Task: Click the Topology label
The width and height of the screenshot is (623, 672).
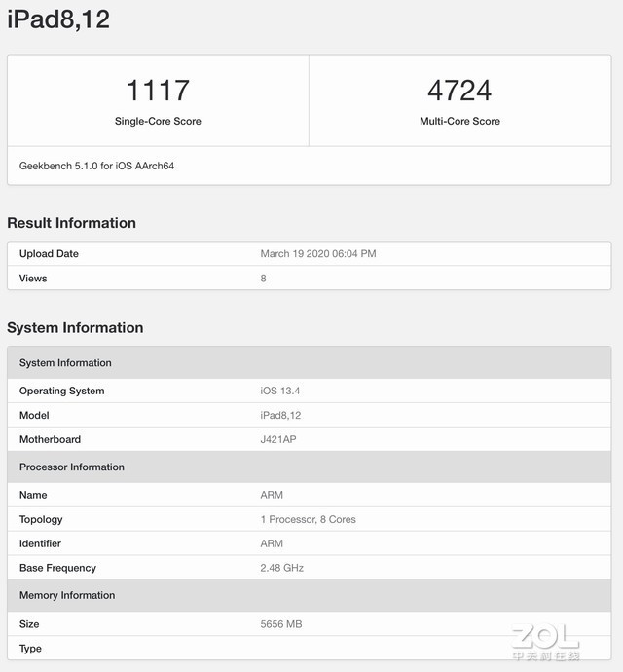Action: [41, 519]
